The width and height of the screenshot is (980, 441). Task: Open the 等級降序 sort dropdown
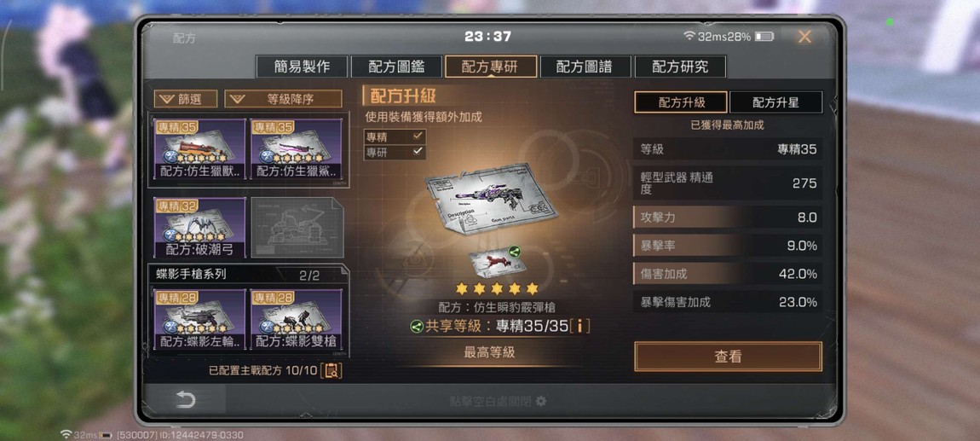[283, 99]
